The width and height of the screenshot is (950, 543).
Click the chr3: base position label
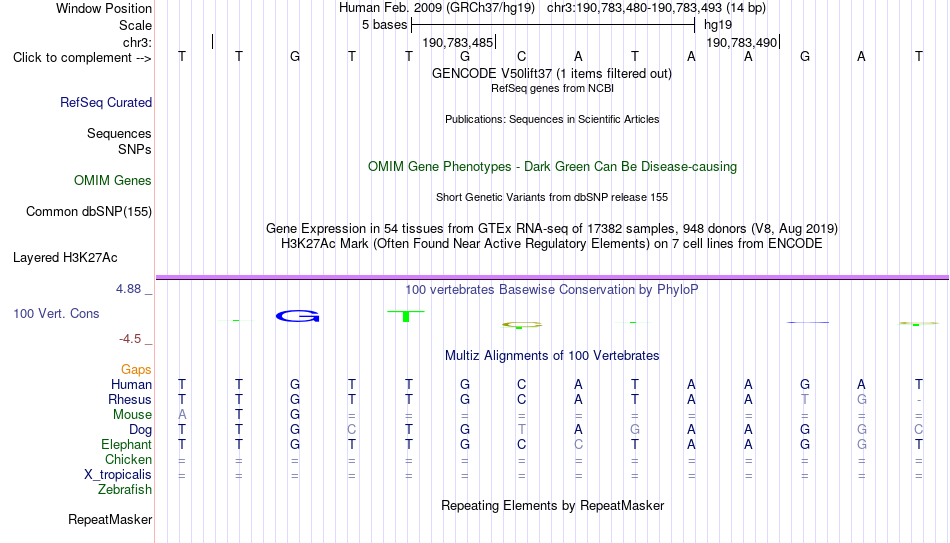pyautogui.click(x=137, y=42)
